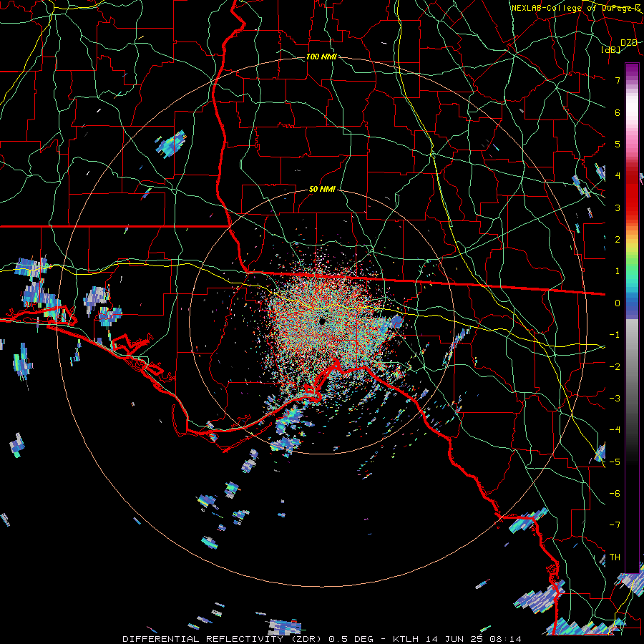Click the black radar site dot at center

321,321
